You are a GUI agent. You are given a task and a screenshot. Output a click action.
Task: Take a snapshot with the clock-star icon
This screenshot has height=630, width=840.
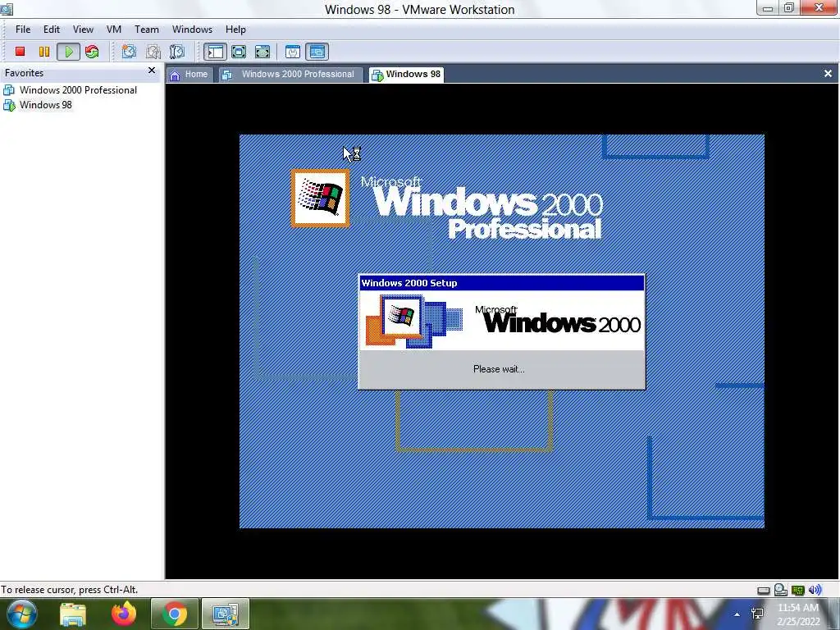(x=129, y=52)
